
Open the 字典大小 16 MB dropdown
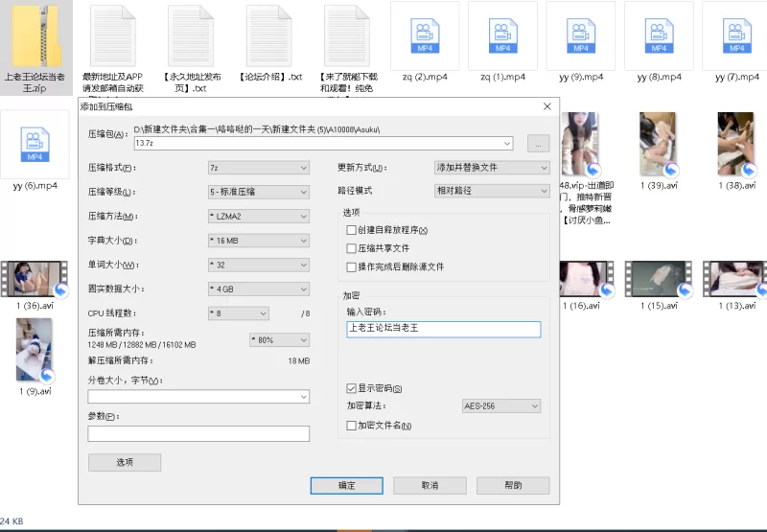(258, 241)
